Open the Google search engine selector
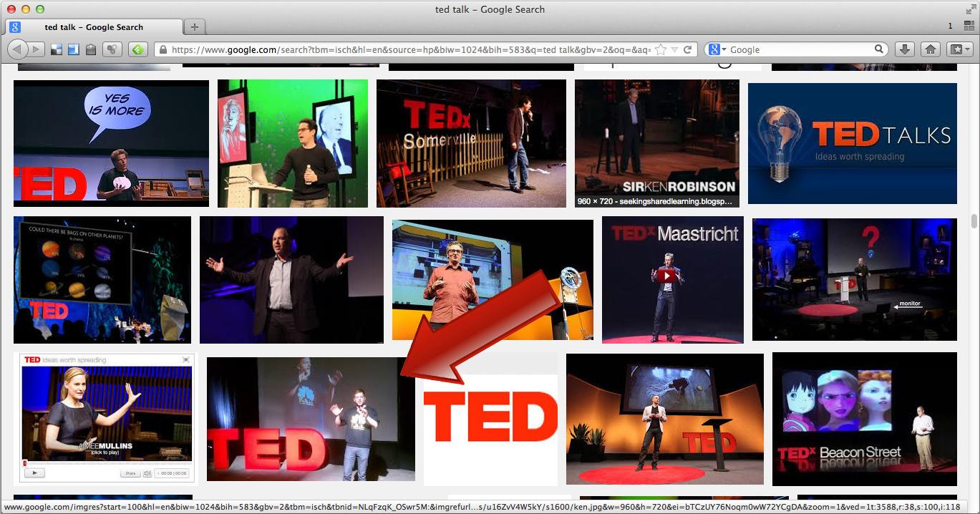 pyautogui.click(x=716, y=49)
